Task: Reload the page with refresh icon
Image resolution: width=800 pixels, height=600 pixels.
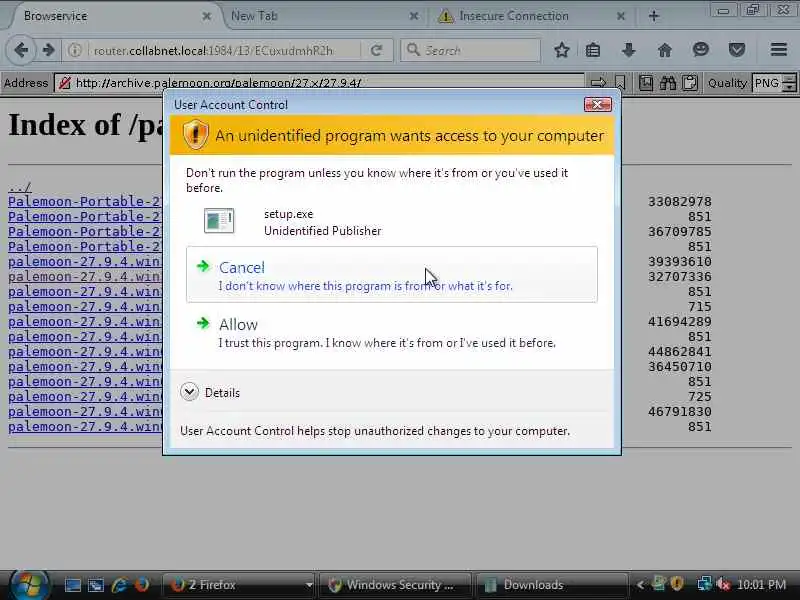Action: coord(377,51)
